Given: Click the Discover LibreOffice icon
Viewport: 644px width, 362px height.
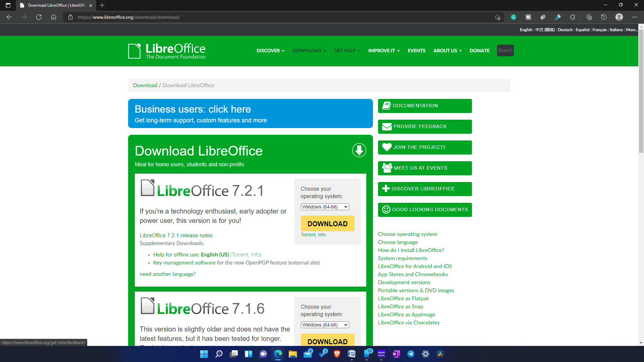Looking at the screenshot, I should [x=386, y=189].
